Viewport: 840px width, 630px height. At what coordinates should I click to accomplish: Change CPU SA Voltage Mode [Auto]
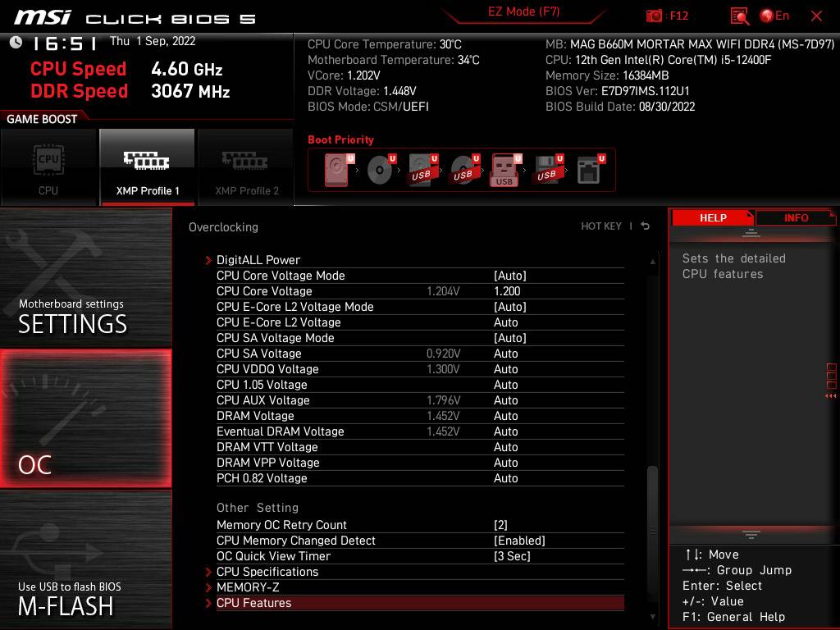510,337
